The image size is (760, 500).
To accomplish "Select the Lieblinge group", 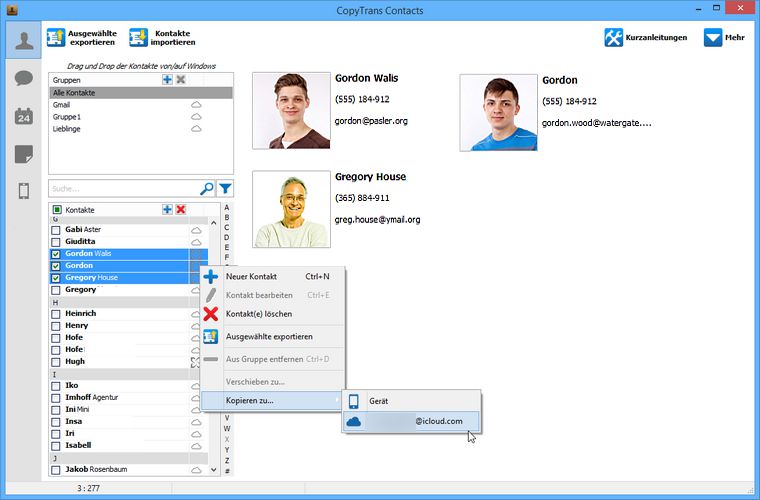I will [x=141, y=129].
